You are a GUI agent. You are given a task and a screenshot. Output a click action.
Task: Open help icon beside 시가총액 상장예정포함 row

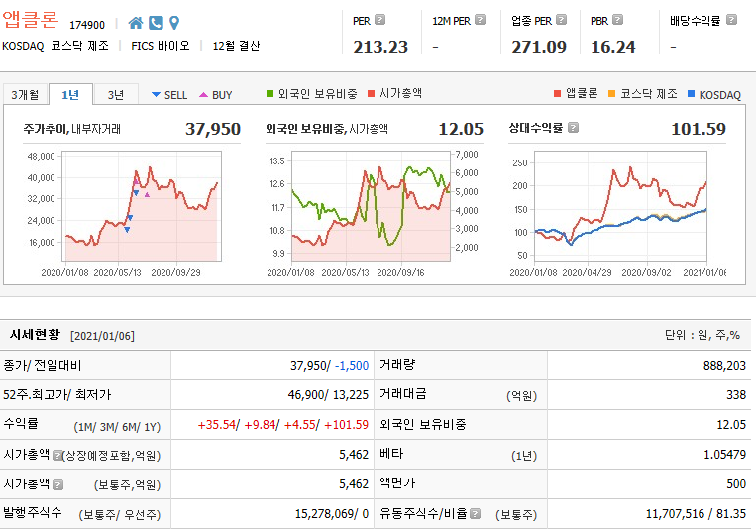(x=57, y=455)
